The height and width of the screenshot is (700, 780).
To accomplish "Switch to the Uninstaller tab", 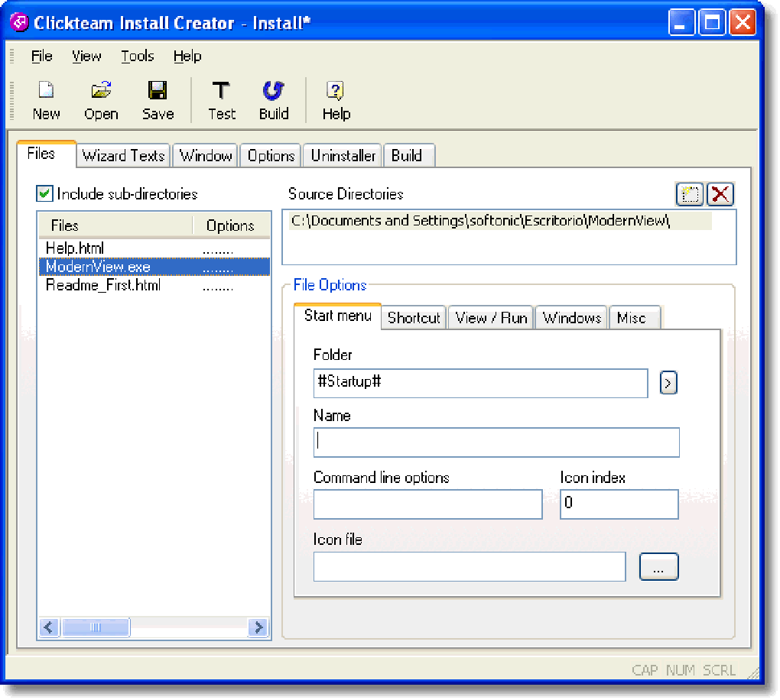I will click(343, 156).
